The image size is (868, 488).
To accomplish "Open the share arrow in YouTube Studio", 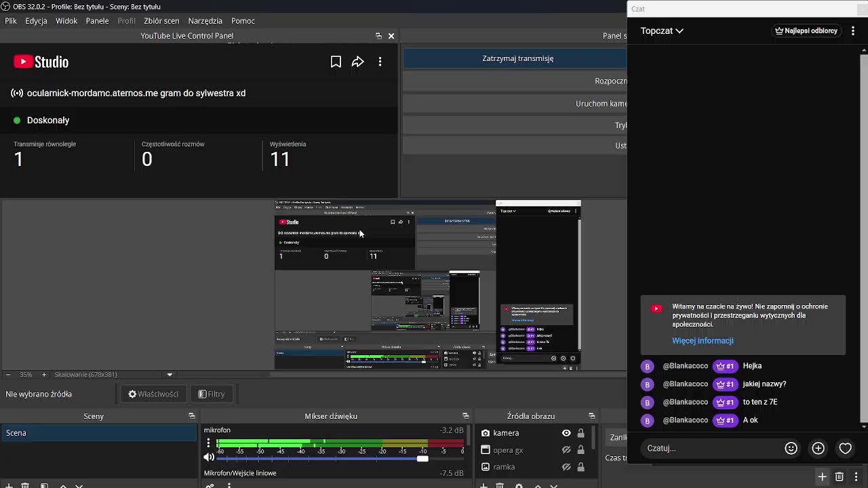I will [x=358, y=62].
